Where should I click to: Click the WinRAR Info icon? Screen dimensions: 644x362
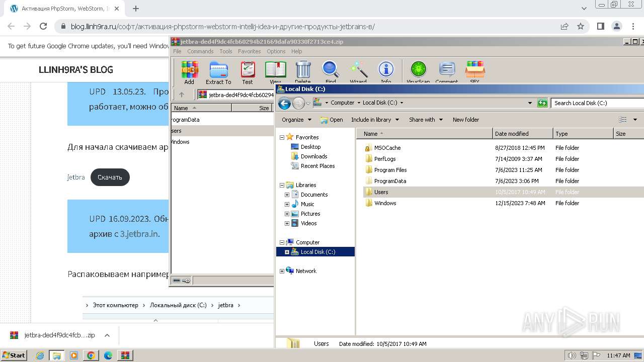(x=386, y=70)
